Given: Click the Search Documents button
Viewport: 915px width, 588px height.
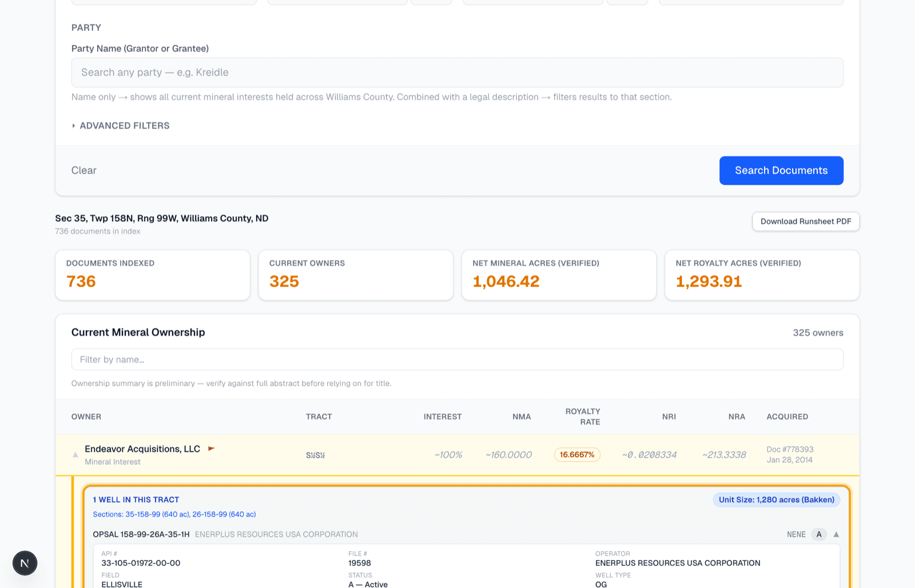Looking at the screenshot, I should click(x=781, y=170).
